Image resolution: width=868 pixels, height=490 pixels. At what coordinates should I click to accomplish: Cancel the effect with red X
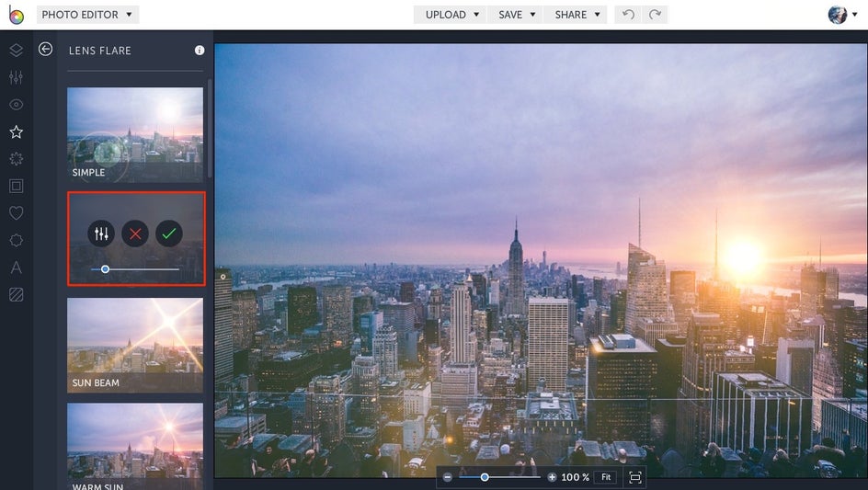point(135,234)
